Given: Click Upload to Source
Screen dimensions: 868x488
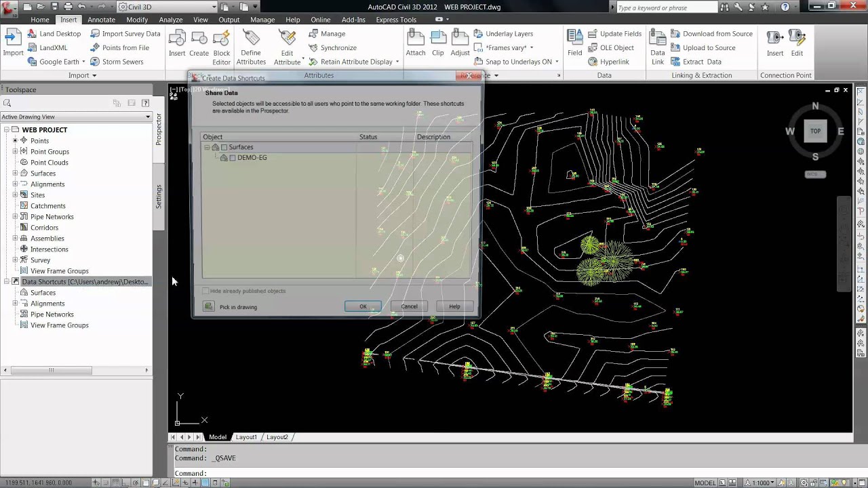Looking at the screenshot, I should coord(703,47).
